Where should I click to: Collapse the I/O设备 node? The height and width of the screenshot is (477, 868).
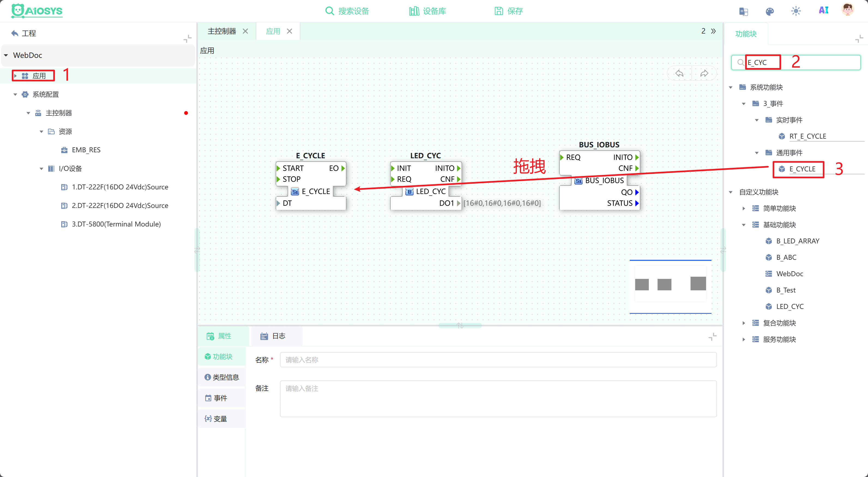41,168
